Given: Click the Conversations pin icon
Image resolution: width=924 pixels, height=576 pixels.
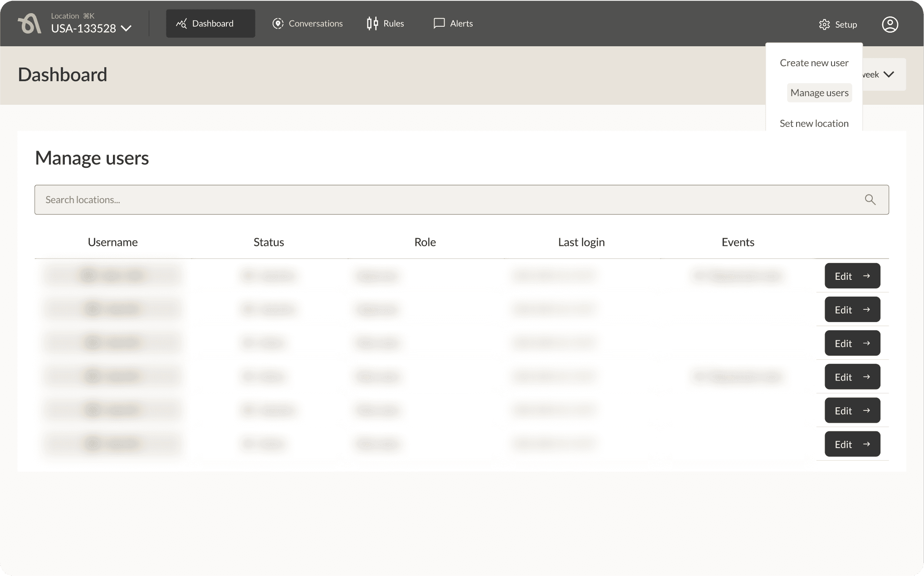Looking at the screenshot, I should pos(278,24).
